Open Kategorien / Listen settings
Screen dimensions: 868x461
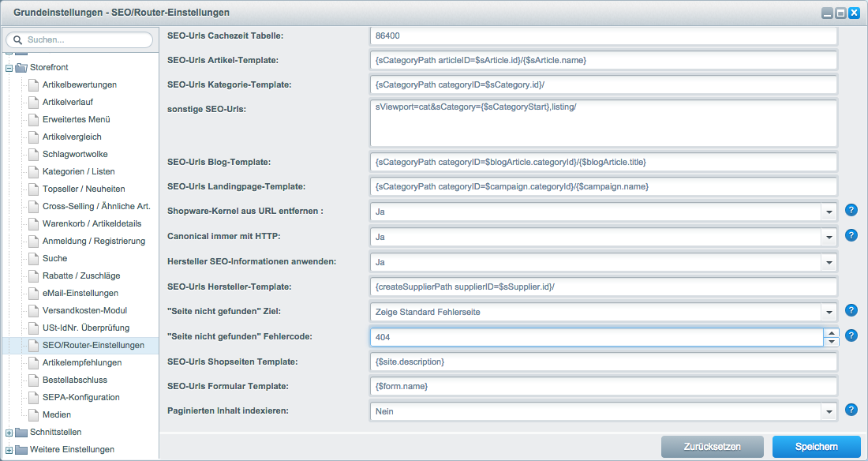click(79, 171)
